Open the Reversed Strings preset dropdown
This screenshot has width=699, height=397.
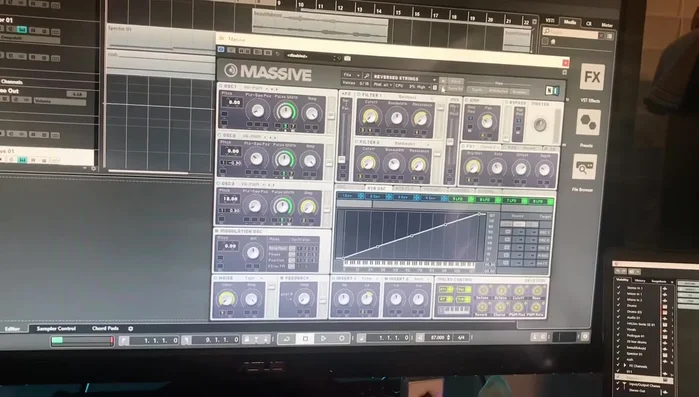[x=404, y=78]
